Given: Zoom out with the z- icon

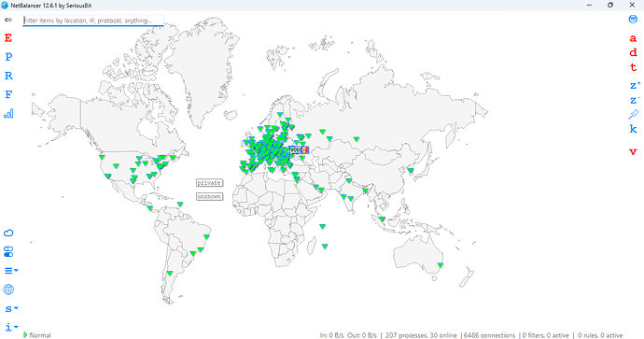Looking at the screenshot, I should pos(635,100).
